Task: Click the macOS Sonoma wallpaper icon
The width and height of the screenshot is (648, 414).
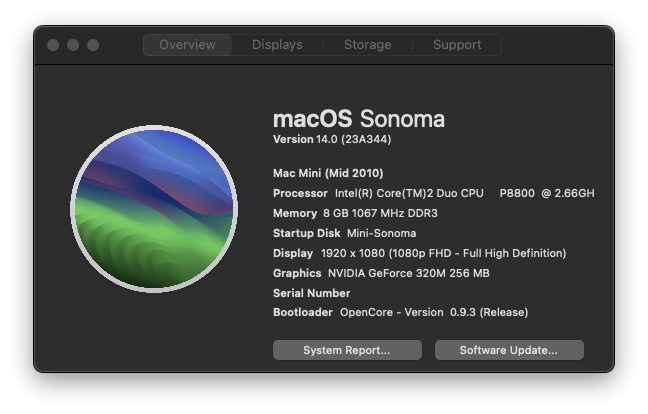Action: pos(154,209)
